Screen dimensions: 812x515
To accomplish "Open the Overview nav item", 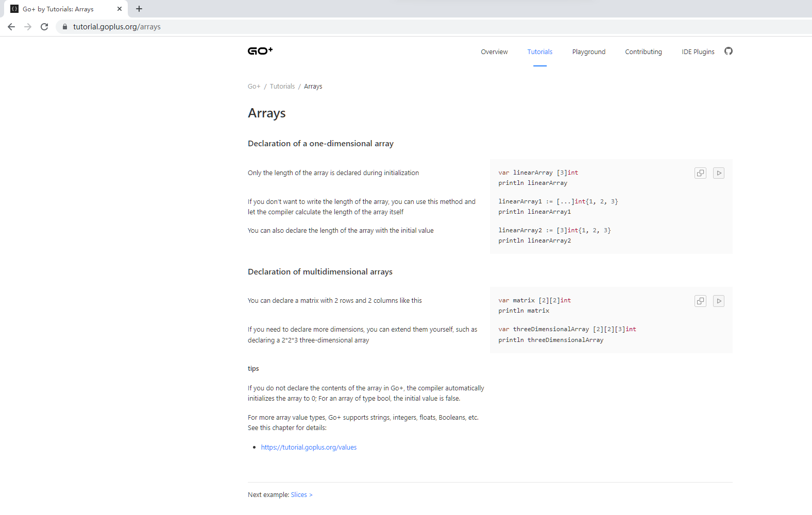I will tap(494, 52).
